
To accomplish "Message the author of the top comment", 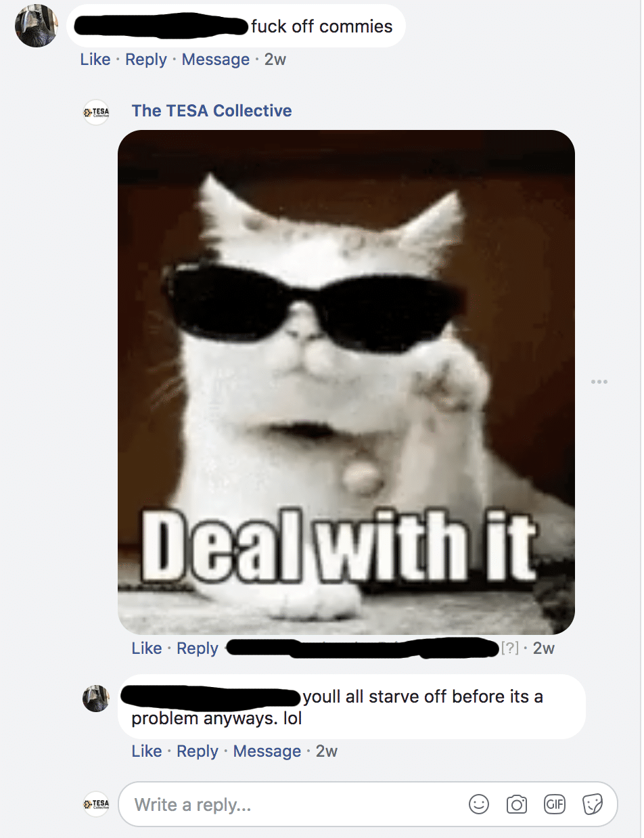I will (216, 60).
